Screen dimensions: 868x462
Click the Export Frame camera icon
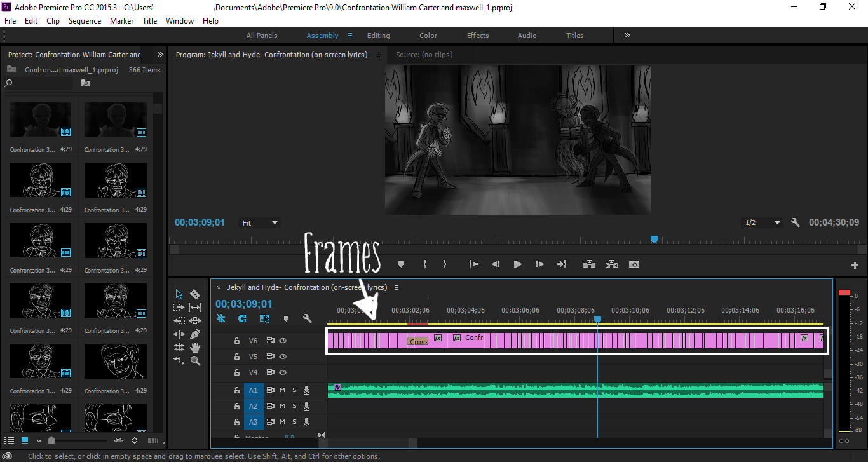coord(634,264)
